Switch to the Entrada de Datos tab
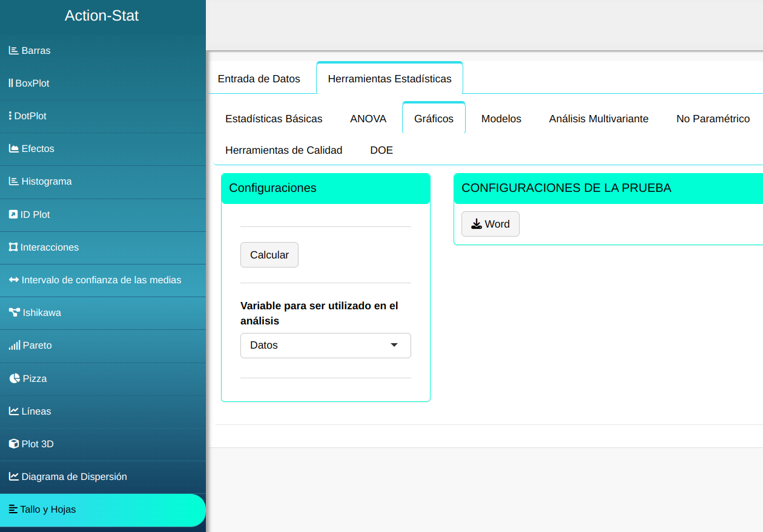 [x=259, y=79]
